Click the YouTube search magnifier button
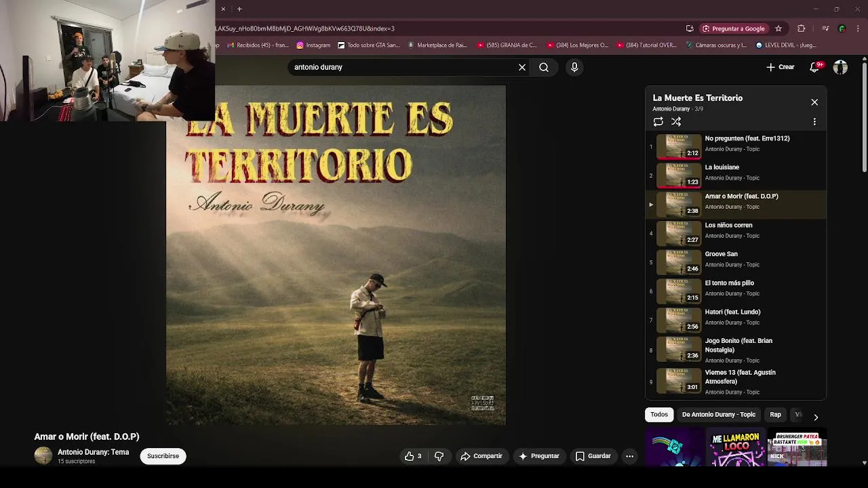868x488 pixels. click(544, 67)
